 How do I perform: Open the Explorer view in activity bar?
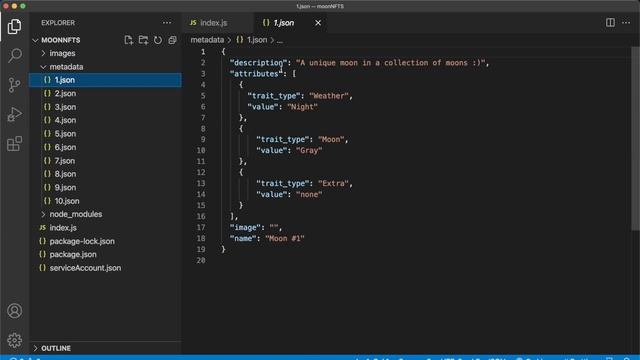pos(14,27)
